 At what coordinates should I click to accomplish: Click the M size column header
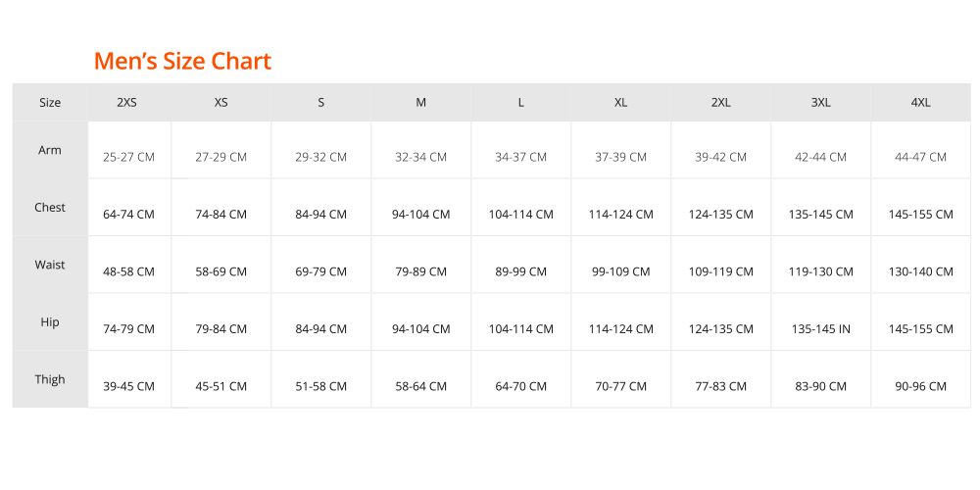[x=421, y=103]
